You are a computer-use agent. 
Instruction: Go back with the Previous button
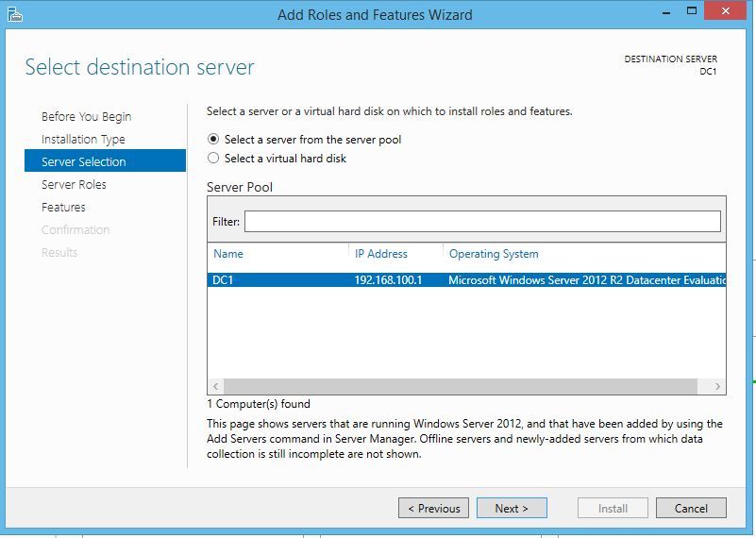(433, 508)
